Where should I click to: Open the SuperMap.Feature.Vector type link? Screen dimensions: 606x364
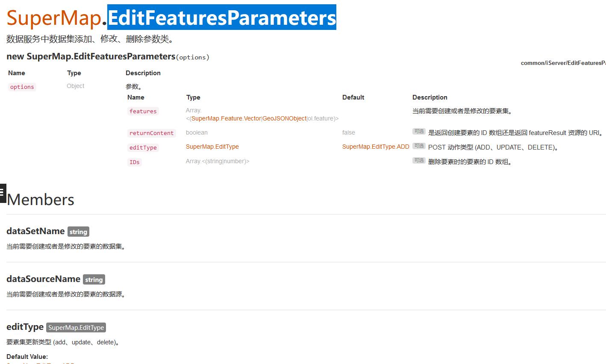226,118
